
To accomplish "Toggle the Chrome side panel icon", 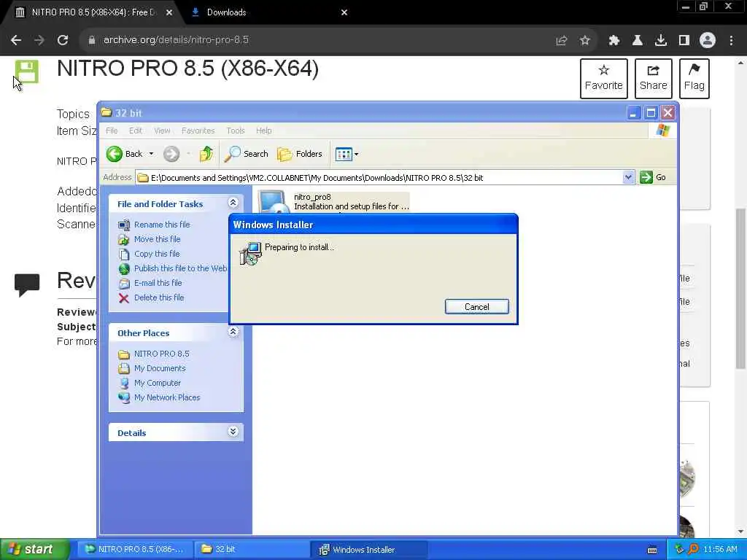I will tap(684, 41).
